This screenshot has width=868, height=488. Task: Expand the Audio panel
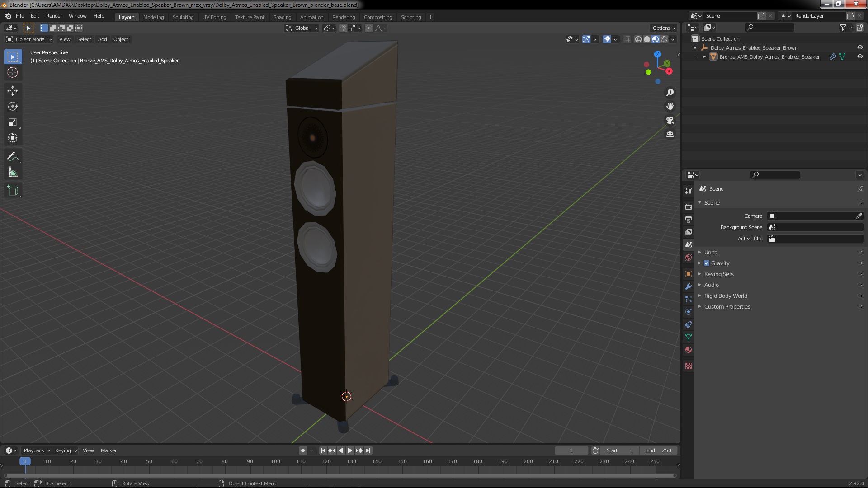711,285
